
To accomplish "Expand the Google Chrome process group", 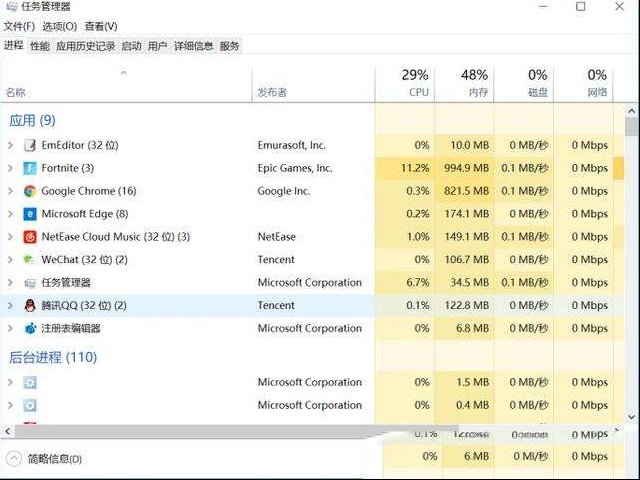I will (10, 191).
